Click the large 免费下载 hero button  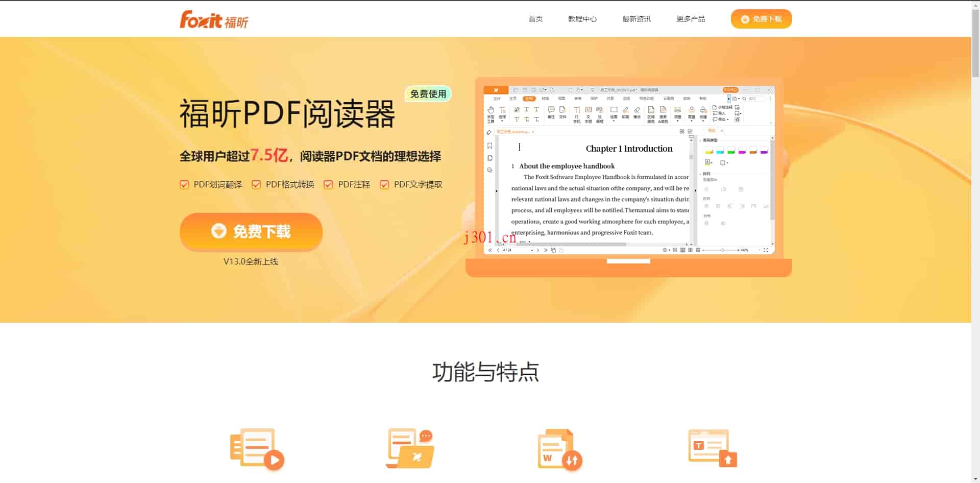[x=251, y=232]
